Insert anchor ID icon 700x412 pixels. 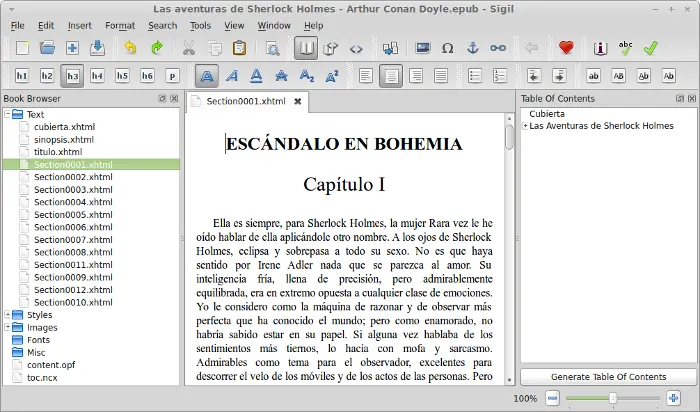tap(472, 48)
